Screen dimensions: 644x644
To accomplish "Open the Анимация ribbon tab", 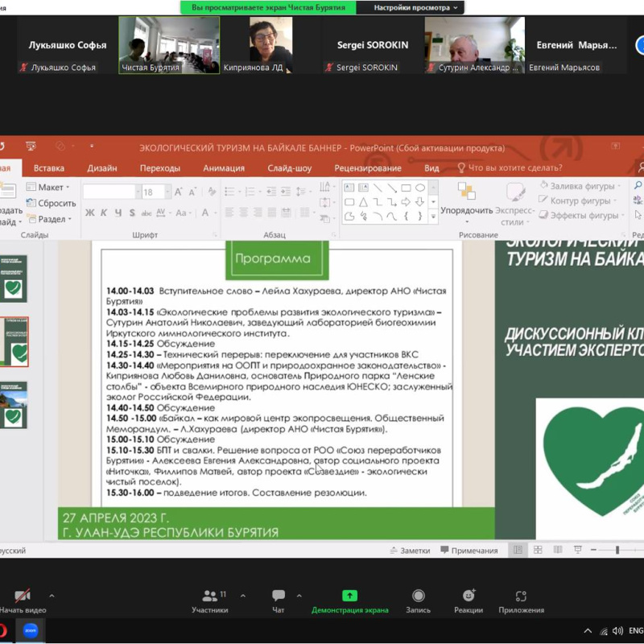I will point(224,168).
